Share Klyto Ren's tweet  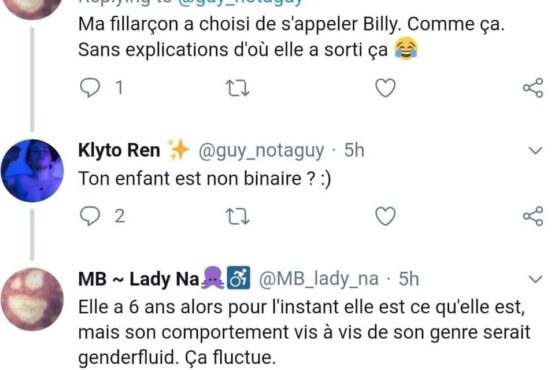click(x=533, y=216)
